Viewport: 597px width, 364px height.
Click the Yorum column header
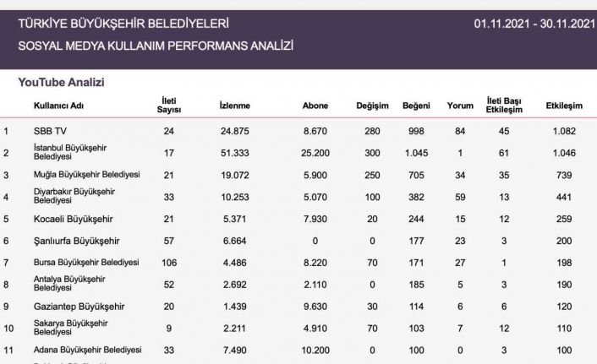click(460, 106)
